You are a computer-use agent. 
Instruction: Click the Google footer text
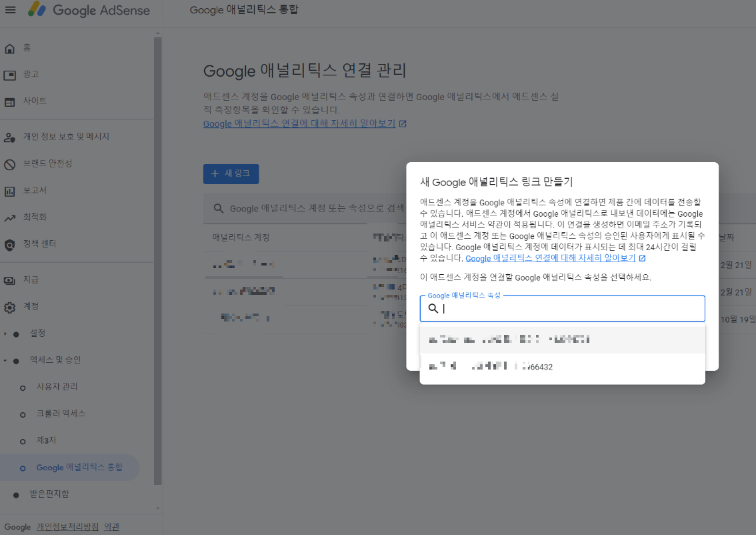[x=17, y=527]
